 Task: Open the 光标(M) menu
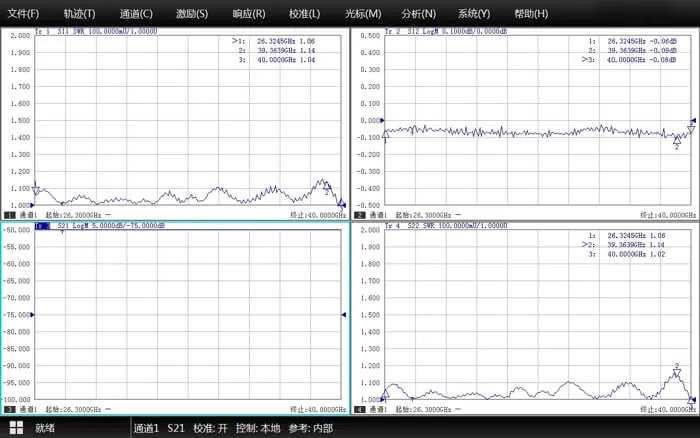(x=363, y=14)
